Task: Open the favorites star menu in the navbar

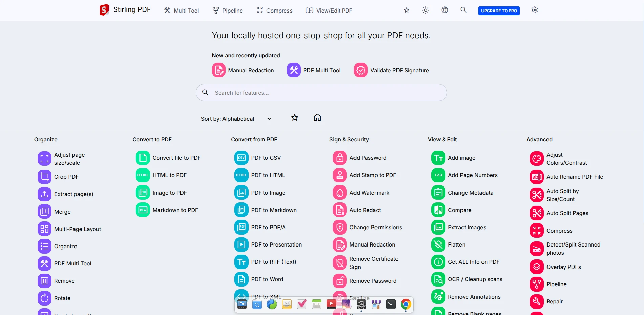Action: [407, 10]
